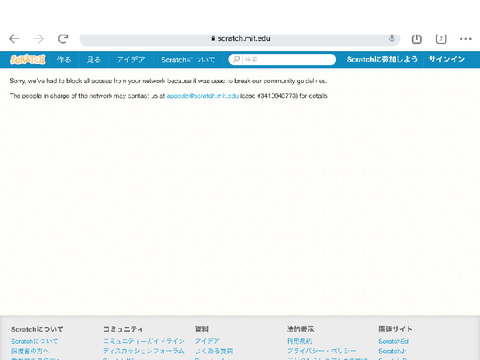Open the three-dot browser menu

pos(465,39)
